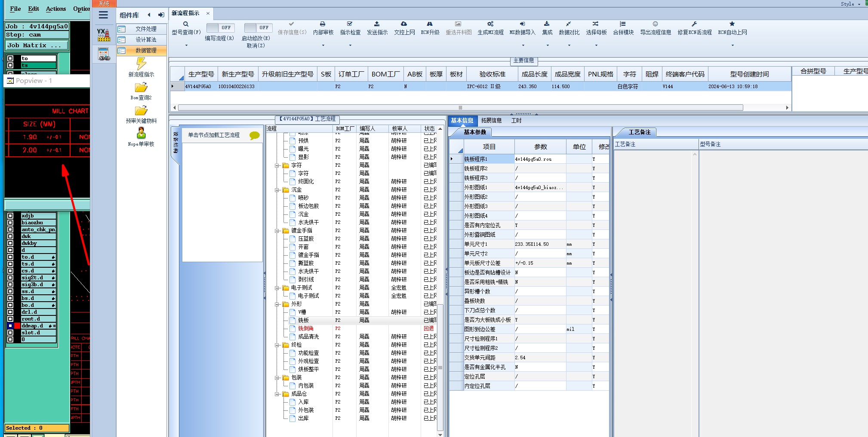Image resolution: width=868 pixels, height=437 pixels.
Task: Click the 发送指示 upload icon
Action: click(377, 24)
